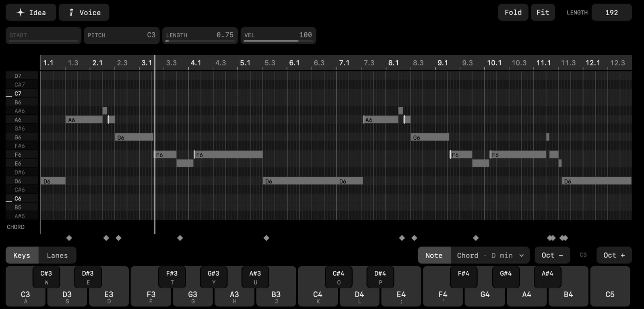Image resolution: width=644 pixels, height=309 pixels.
Task: Play the G4 white key
Action: click(485, 297)
